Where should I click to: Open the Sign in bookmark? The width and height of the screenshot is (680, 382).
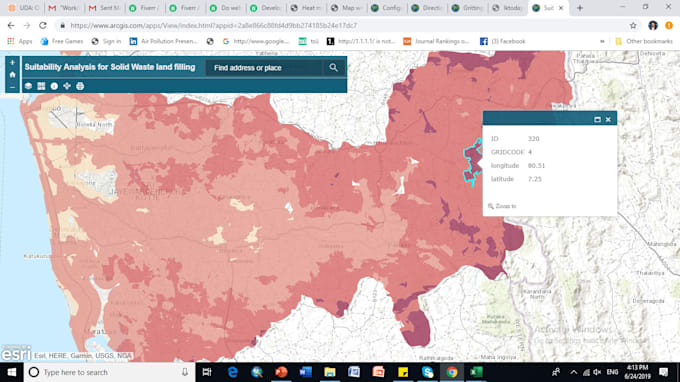[106, 41]
